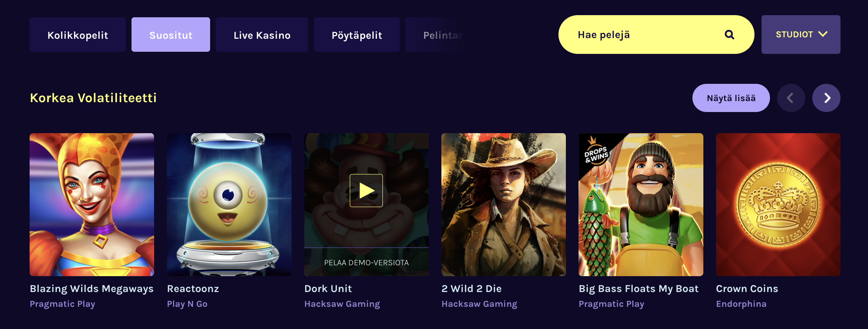Go to next games with right arrow

pos(826,98)
